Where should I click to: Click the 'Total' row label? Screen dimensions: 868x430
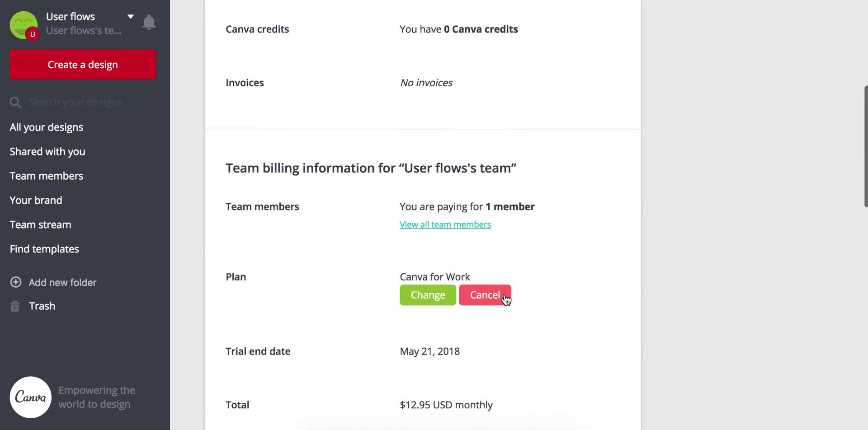pos(237,405)
